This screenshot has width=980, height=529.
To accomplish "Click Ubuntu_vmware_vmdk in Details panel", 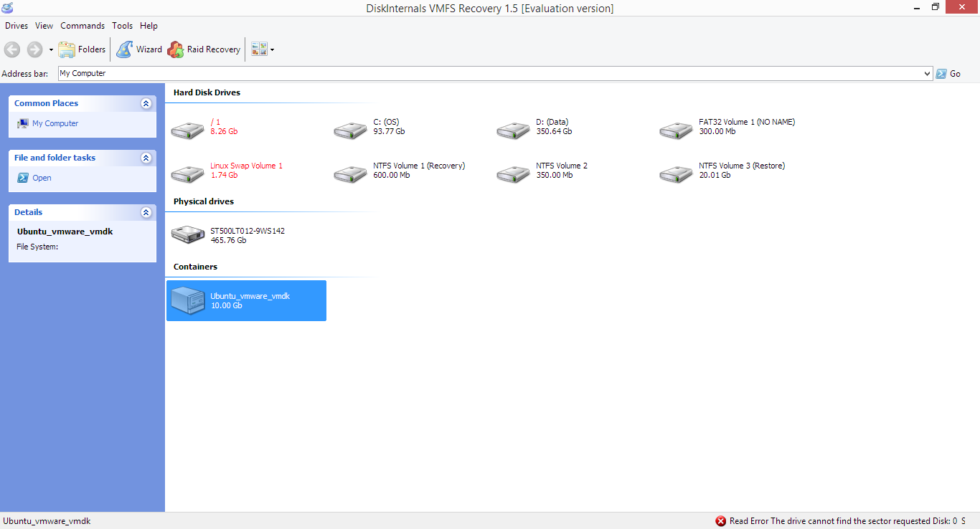I will (65, 232).
